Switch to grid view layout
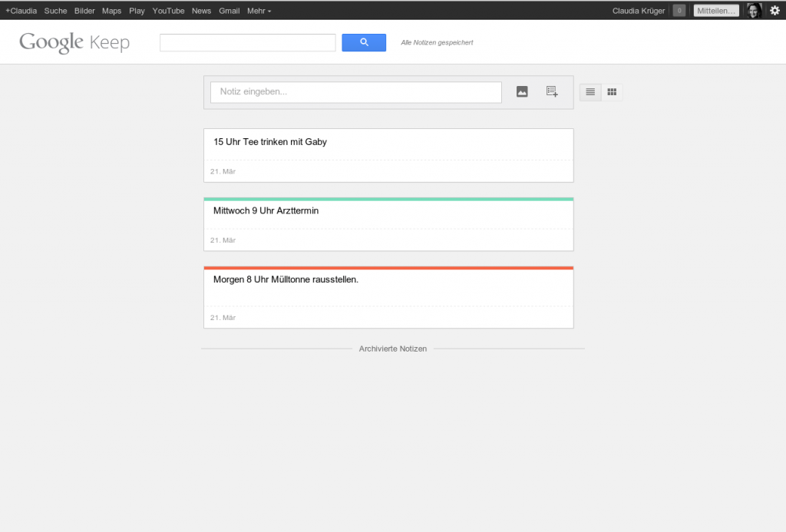Image resolution: width=786 pixels, height=532 pixels. point(612,92)
